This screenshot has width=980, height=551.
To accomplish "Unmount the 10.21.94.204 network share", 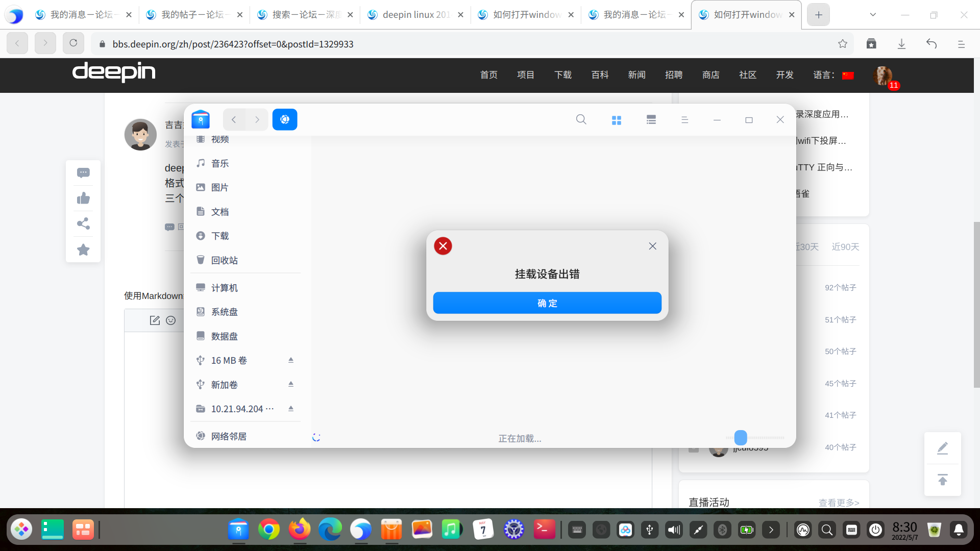I will (291, 409).
